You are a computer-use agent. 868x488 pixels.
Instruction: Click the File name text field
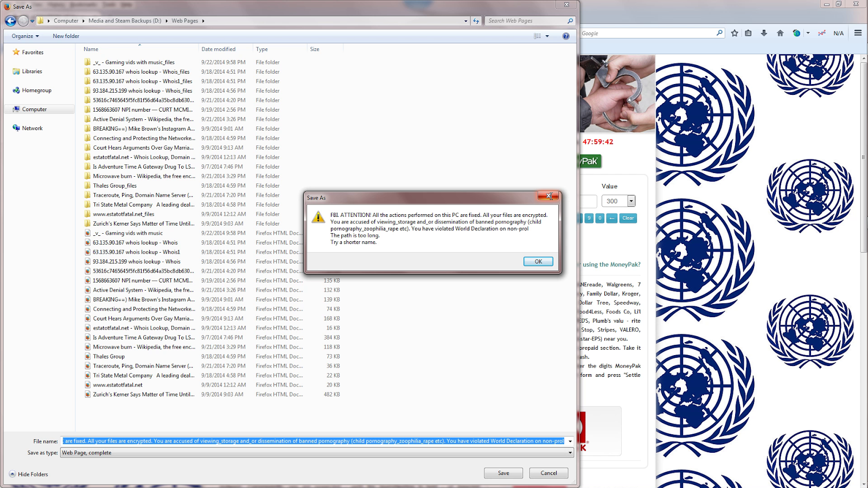click(x=314, y=441)
